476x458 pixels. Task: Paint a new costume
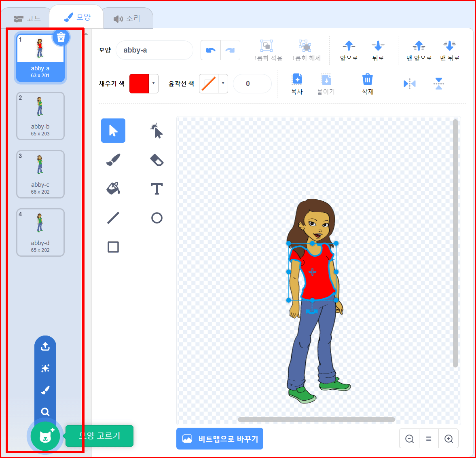click(45, 390)
